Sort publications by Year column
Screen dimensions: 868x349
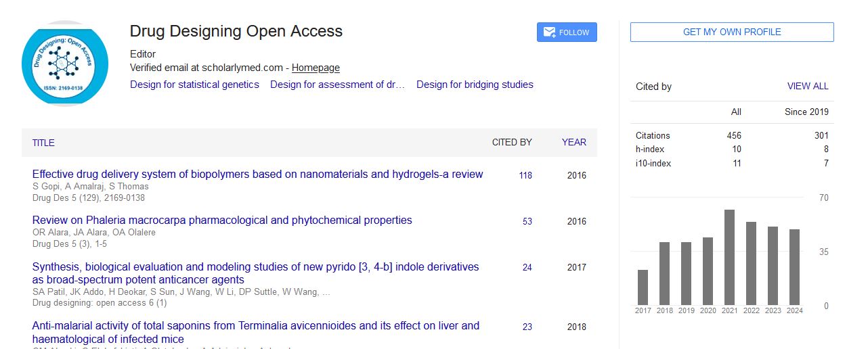pos(573,143)
